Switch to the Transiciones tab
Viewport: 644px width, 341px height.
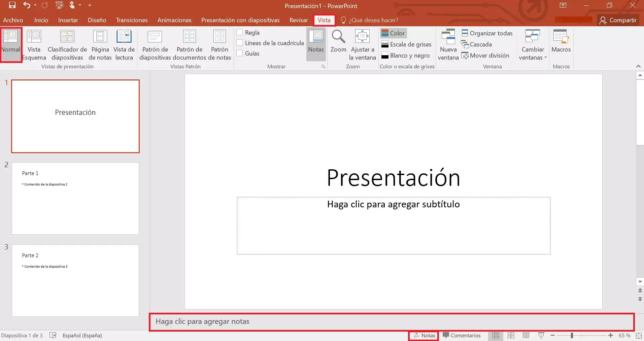[132, 20]
